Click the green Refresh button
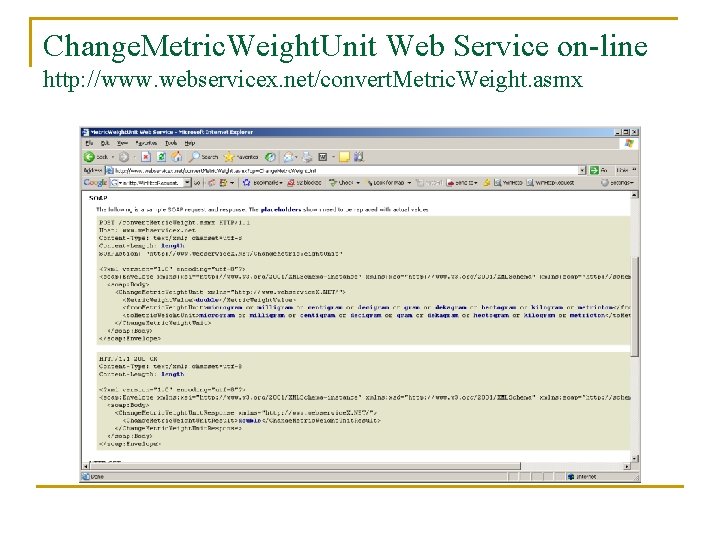This screenshot has height=540, width=720. click(161, 157)
